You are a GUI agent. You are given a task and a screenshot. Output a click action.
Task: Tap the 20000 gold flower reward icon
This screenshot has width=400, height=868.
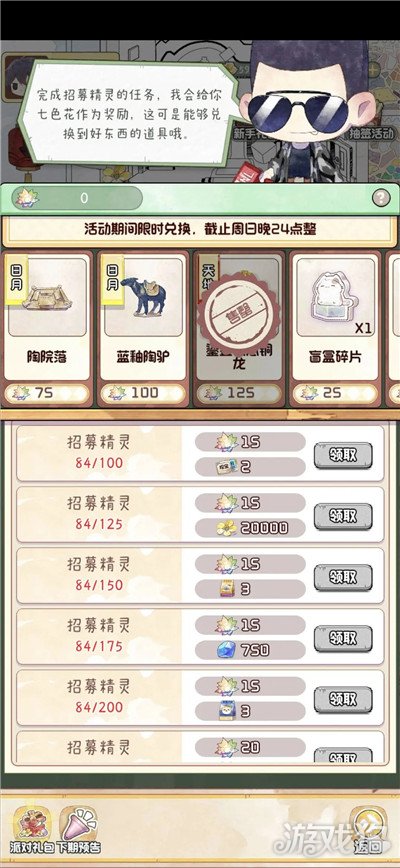(226, 528)
